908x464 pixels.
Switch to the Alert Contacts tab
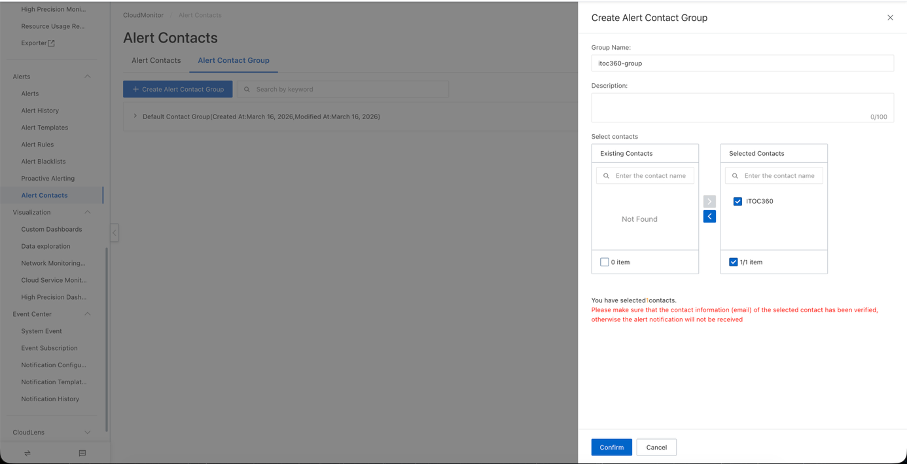[x=156, y=61]
